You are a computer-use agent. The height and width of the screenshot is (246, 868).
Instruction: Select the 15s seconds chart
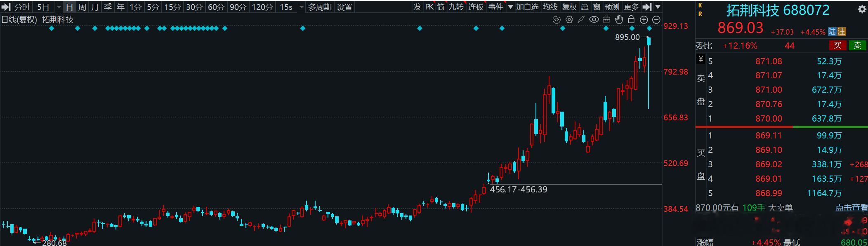[286, 7]
